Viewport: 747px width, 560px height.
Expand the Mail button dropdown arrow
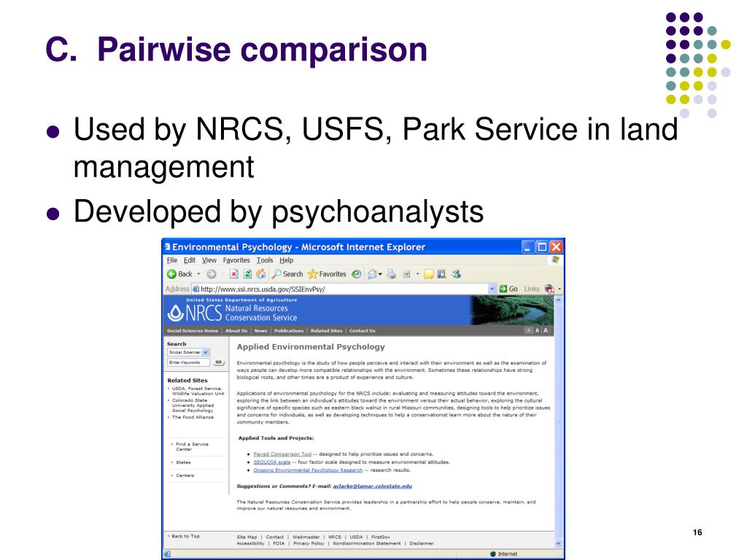tap(380, 274)
